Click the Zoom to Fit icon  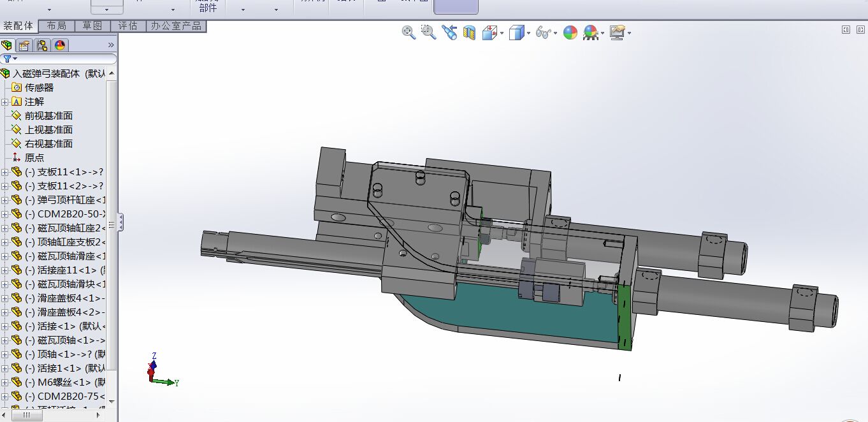[x=409, y=33]
